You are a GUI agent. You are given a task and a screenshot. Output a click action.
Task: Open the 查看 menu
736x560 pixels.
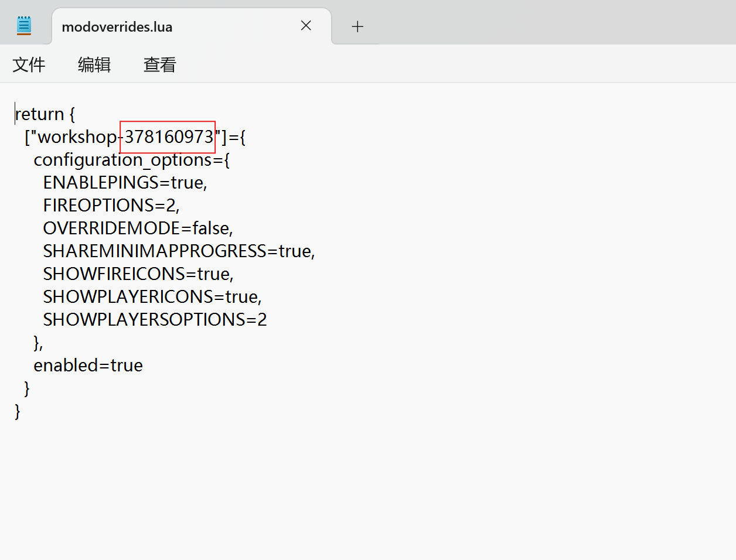[159, 64]
